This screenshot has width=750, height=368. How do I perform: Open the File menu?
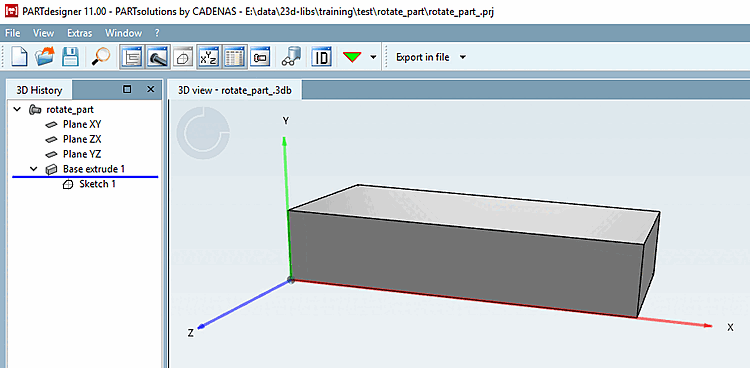pyautogui.click(x=13, y=33)
